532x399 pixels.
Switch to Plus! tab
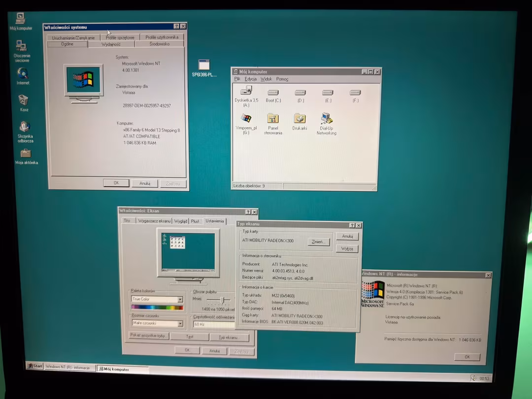[x=195, y=221]
